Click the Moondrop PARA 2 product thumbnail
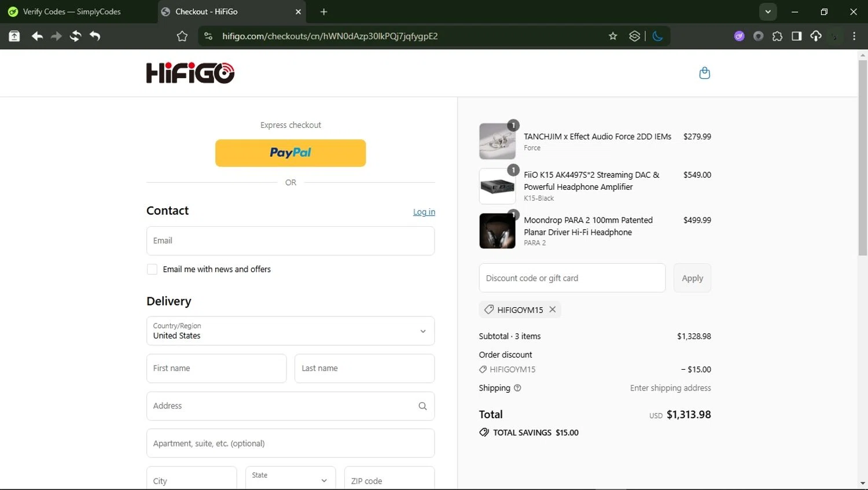The height and width of the screenshot is (490, 868). click(497, 231)
